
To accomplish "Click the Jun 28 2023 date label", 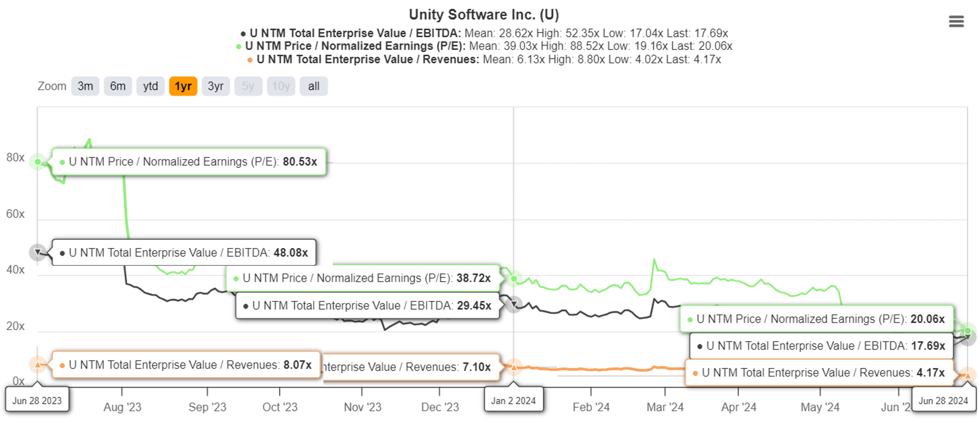I will tap(37, 400).
